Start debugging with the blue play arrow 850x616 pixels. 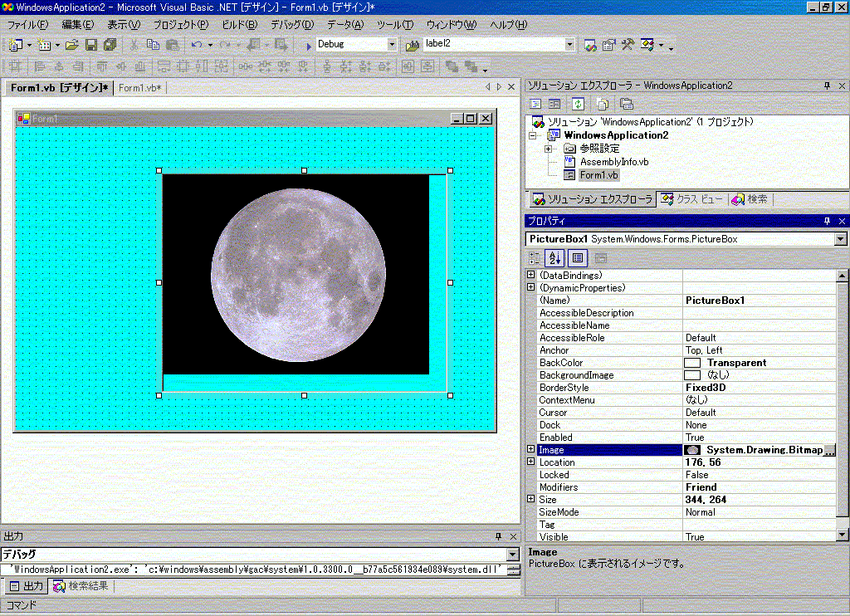pyautogui.click(x=309, y=46)
